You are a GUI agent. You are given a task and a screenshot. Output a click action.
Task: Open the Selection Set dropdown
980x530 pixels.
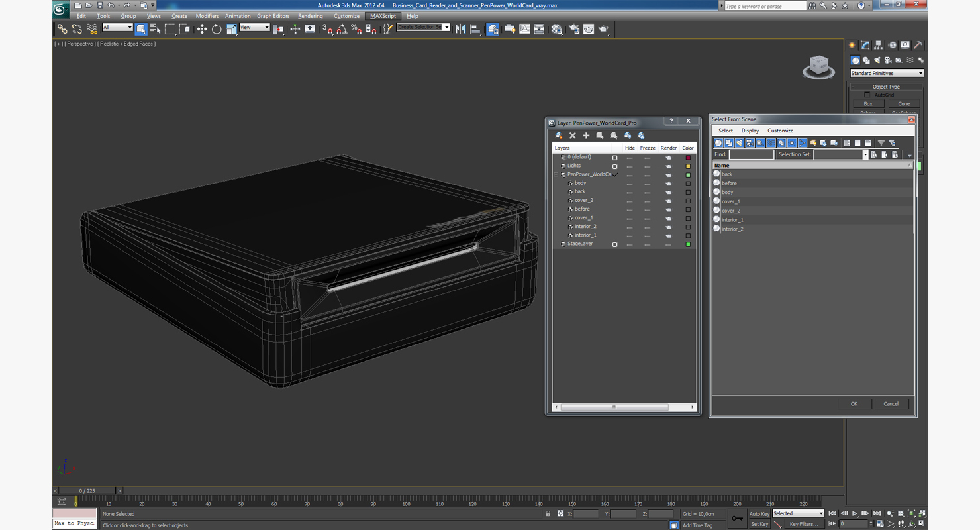(840, 154)
